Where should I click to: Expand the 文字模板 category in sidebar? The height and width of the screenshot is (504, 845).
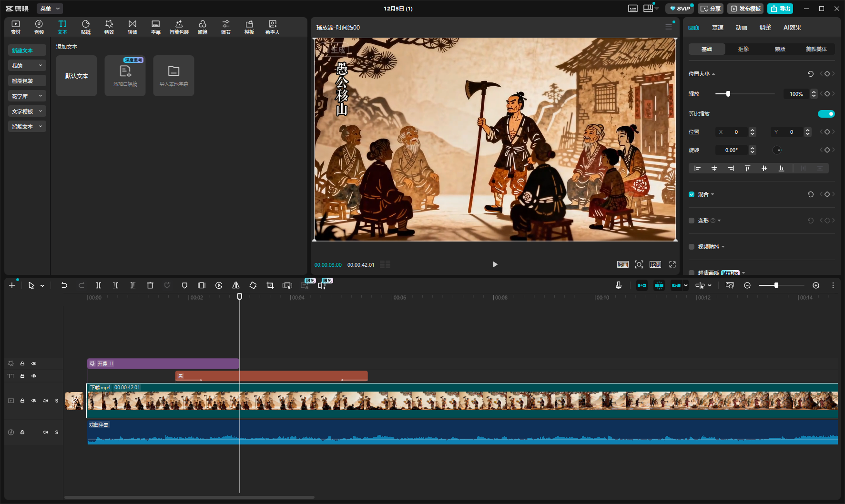[x=27, y=111]
